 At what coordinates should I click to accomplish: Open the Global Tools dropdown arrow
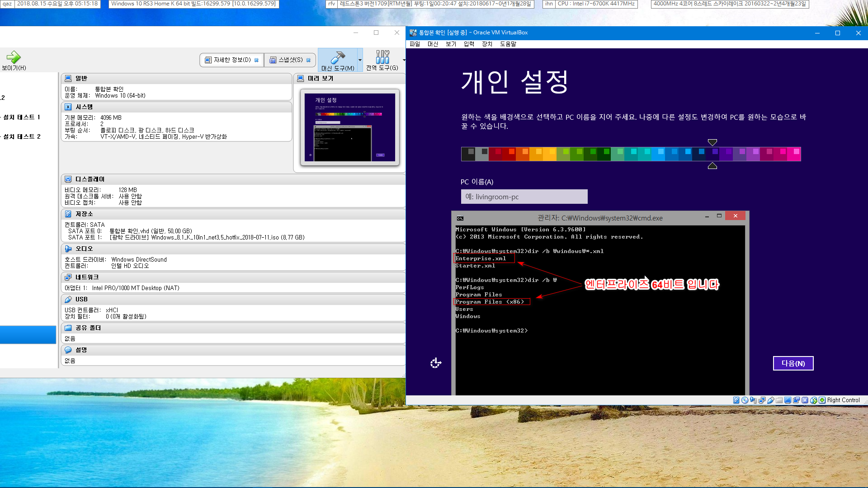click(x=404, y=60)
